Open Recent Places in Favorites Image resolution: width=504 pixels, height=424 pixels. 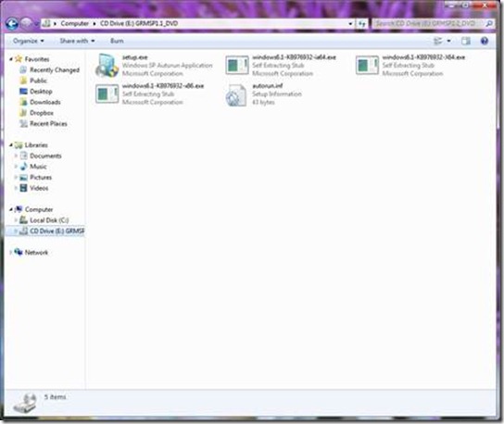(x=48, y=124)
